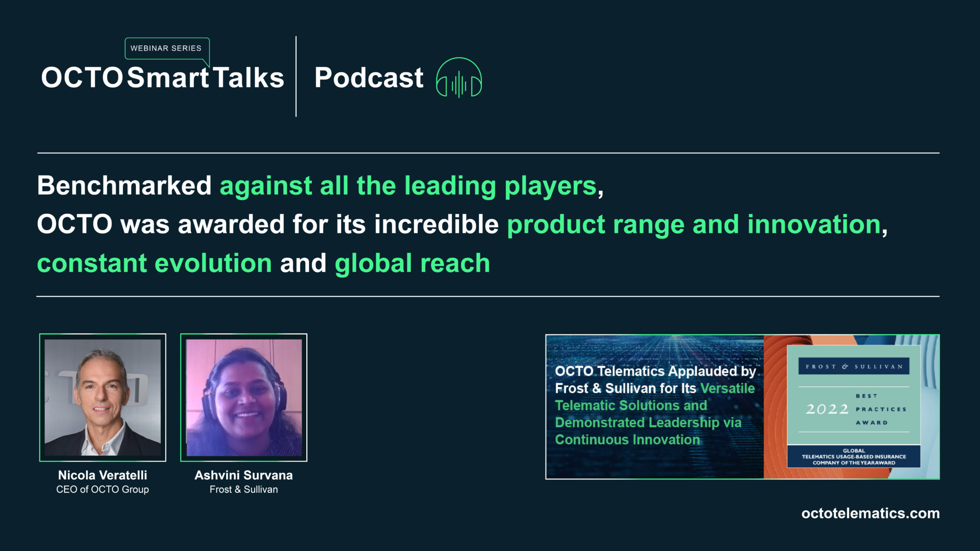
Task: Enable highlight on the phrase 'global reach'
Action: click(x=412, y=262)
